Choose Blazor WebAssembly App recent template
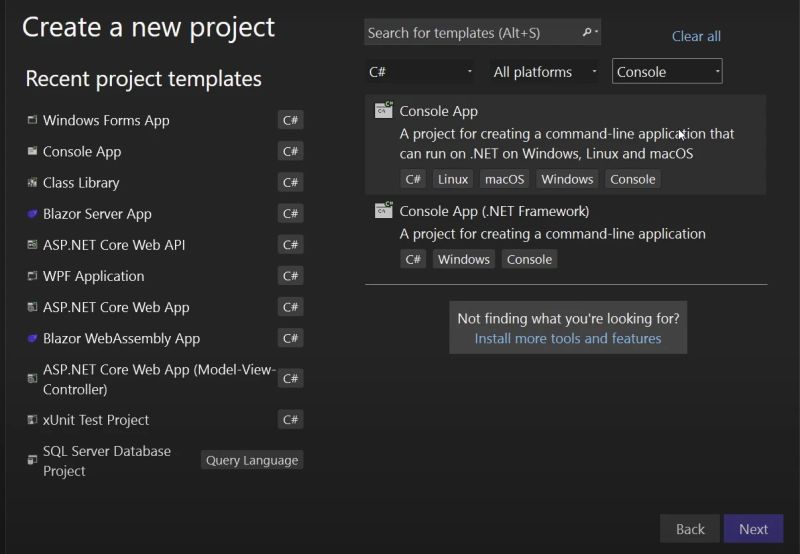The image size is (800, 554). click(165, 338)
